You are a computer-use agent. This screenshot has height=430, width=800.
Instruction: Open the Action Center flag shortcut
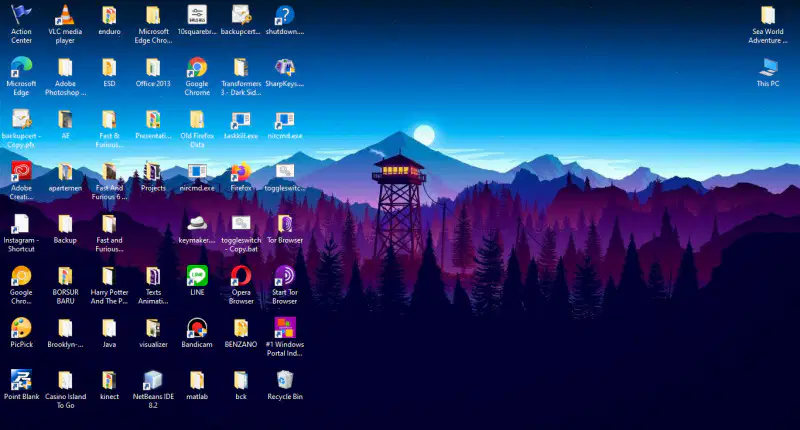click(x=21, y=15)
